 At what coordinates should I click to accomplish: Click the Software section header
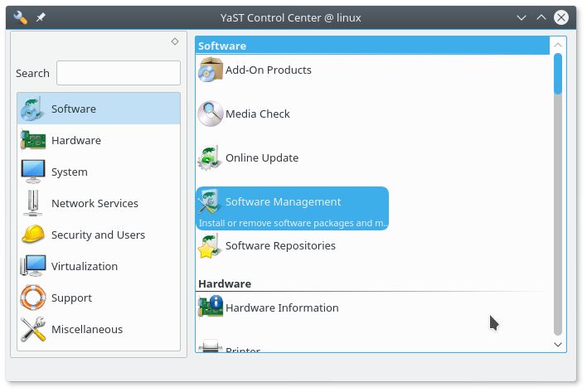[372, 46]
